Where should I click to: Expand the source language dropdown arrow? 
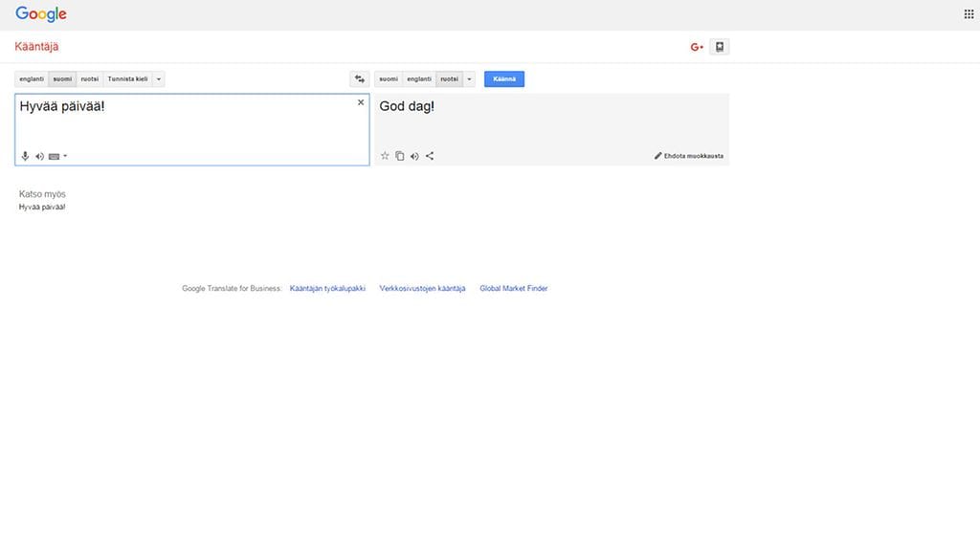click(x=159, y=78)
